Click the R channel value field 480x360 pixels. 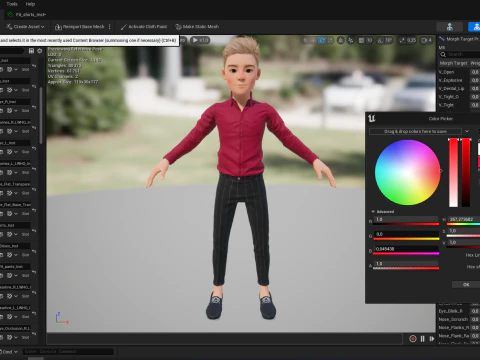pyautogui.click(x=406, y=220)
